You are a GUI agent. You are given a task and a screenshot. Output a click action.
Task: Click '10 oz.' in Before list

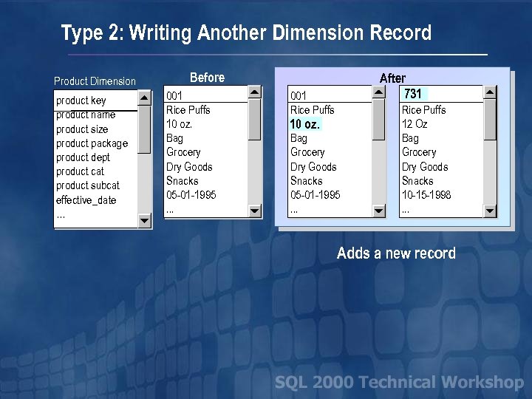click(x=179, y=124)
